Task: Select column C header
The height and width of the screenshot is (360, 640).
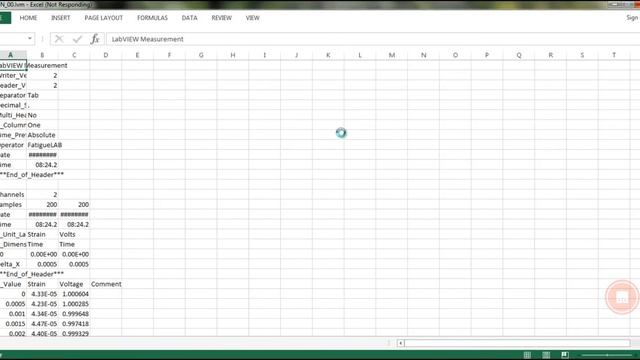Action: tap(74, 55)
